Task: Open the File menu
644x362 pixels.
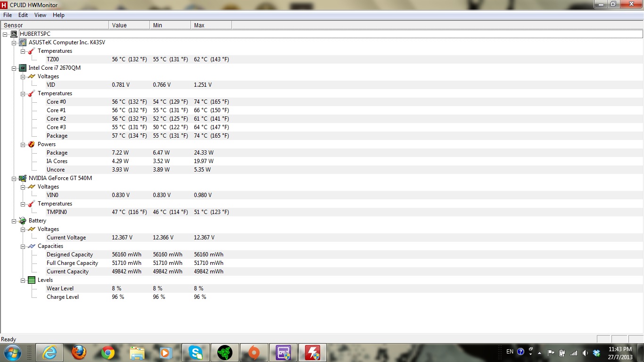Action: click(x=8, y=15)
